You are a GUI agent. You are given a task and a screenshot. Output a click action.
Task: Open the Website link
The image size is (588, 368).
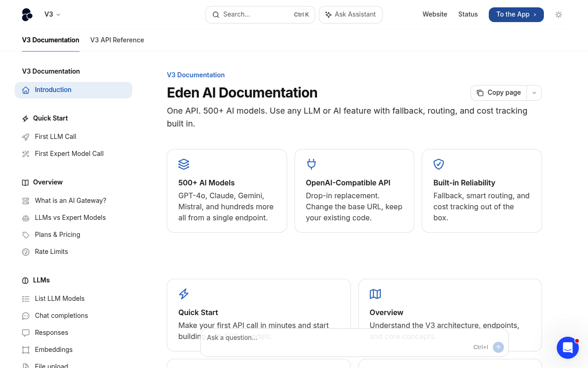[435, 14]
